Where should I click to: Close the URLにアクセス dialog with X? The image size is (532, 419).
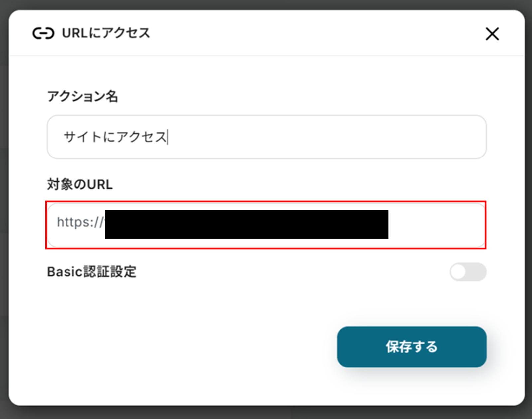492,34
